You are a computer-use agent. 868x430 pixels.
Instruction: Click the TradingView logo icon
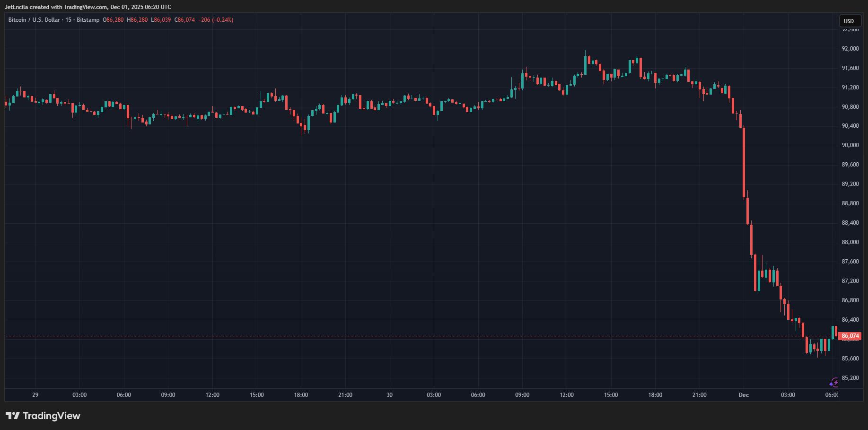click(x=13, y=416)
